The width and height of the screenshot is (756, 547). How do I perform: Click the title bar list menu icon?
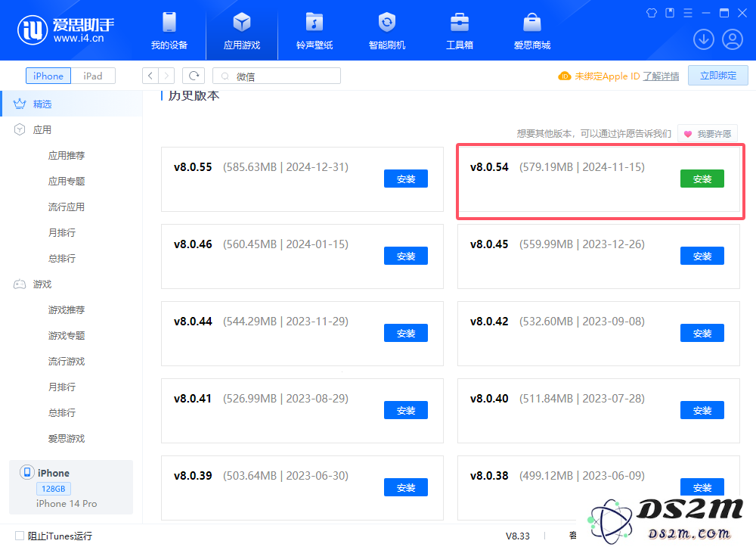coord(688,13)
